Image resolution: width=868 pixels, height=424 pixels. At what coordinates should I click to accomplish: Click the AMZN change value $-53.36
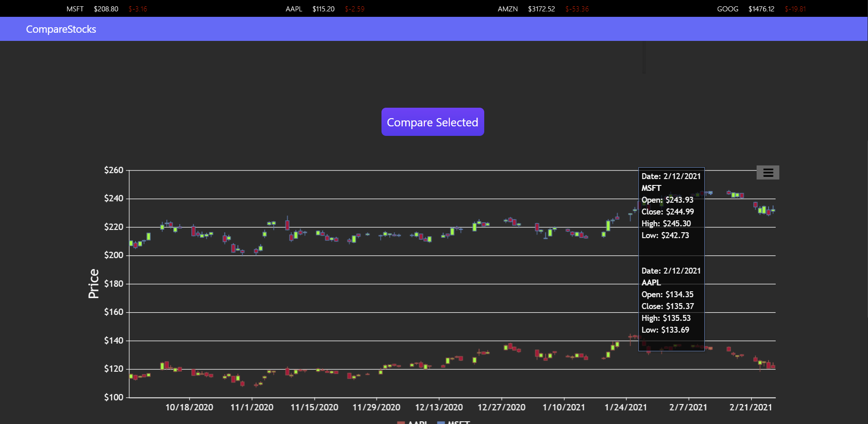point(577,9)
